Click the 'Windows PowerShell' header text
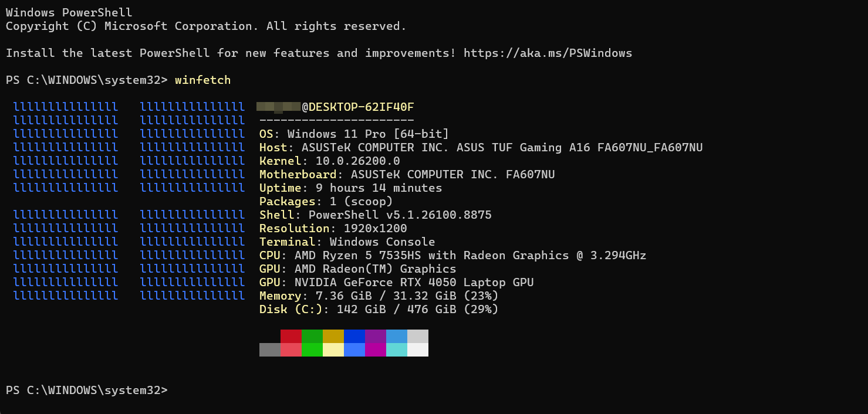868x414 pixels. 69,12
